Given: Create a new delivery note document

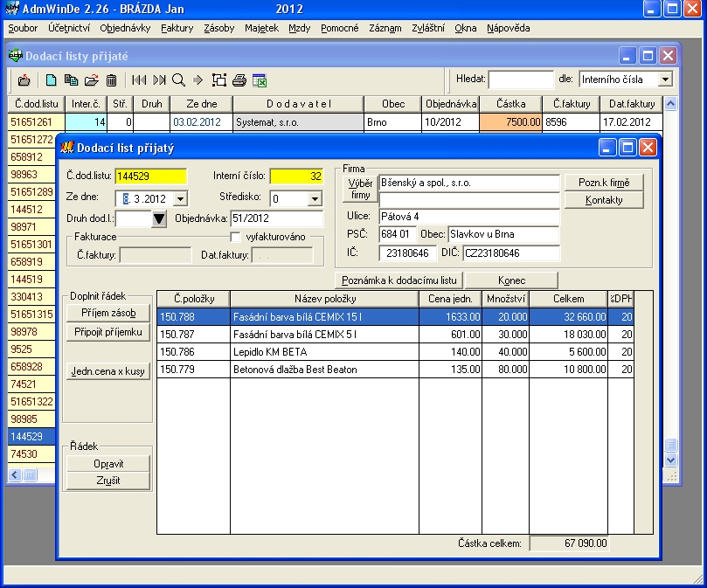Looking at the screenshot, I should tap(51, 80).
